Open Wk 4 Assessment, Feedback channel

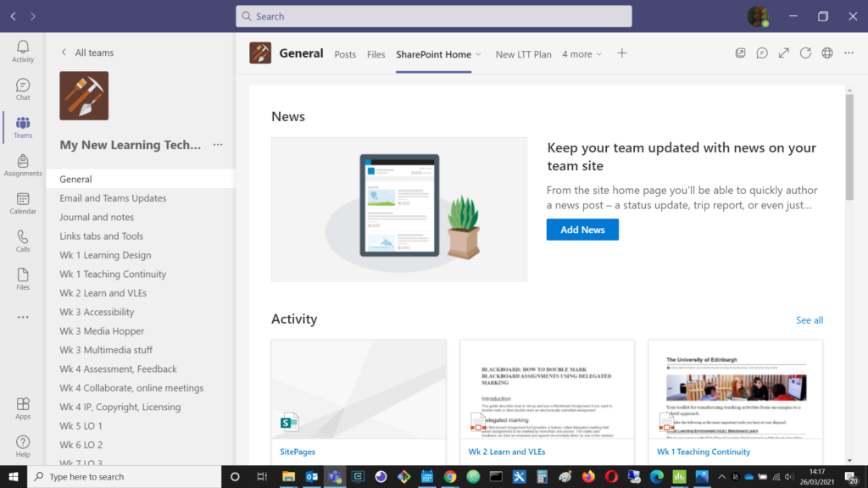[x=142, y=369]
